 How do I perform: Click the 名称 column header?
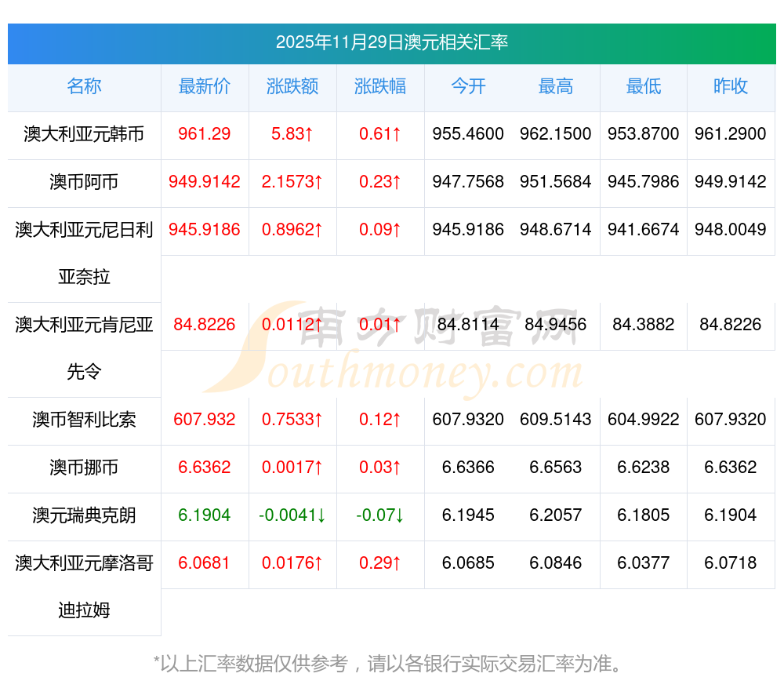click(x=84, y=87)
